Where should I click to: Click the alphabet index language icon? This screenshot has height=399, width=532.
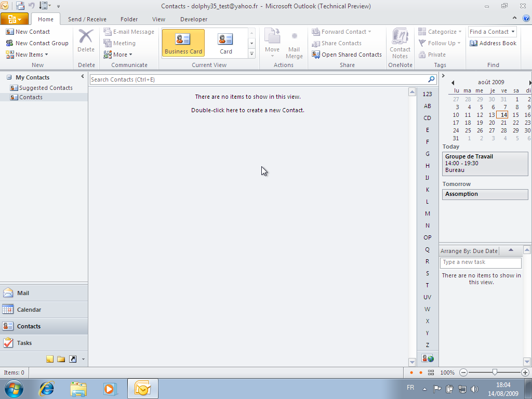point(428,358)
